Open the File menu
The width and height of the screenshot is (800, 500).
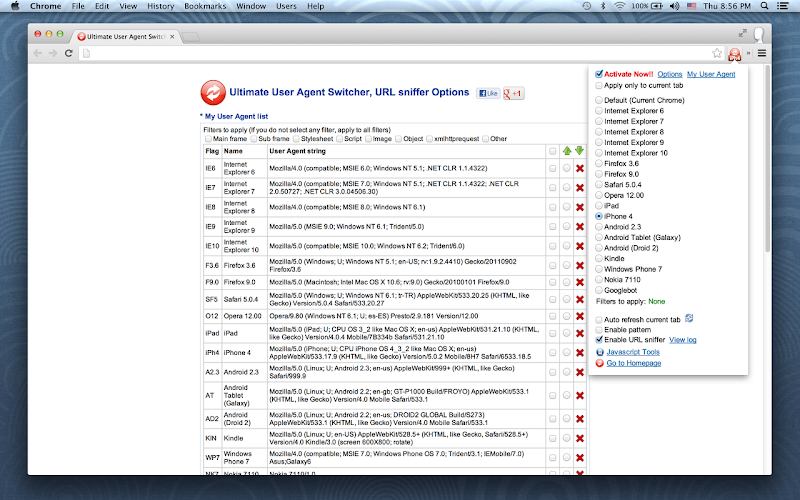tap(78, 6)
